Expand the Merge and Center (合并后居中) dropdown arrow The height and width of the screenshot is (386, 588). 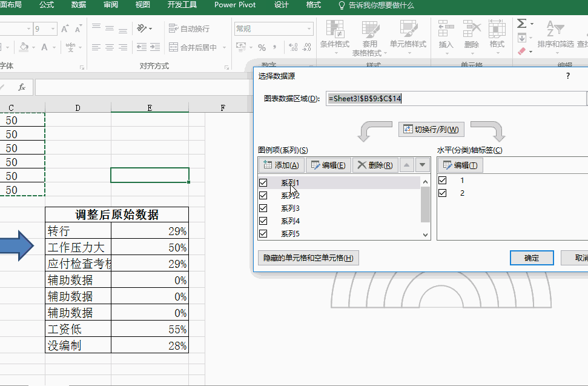pos(223,47)
